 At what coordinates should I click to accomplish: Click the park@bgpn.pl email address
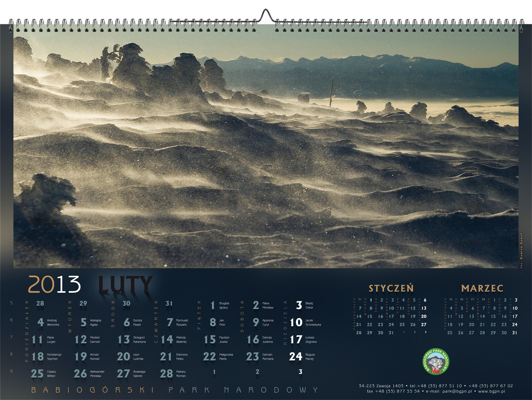(457, 391)
